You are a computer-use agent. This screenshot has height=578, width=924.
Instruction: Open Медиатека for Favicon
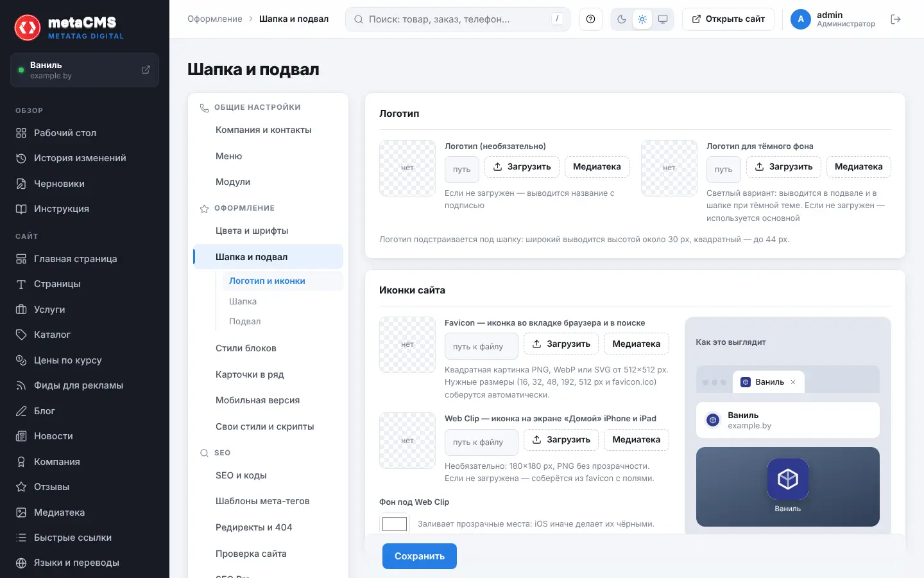pos(637,344)
